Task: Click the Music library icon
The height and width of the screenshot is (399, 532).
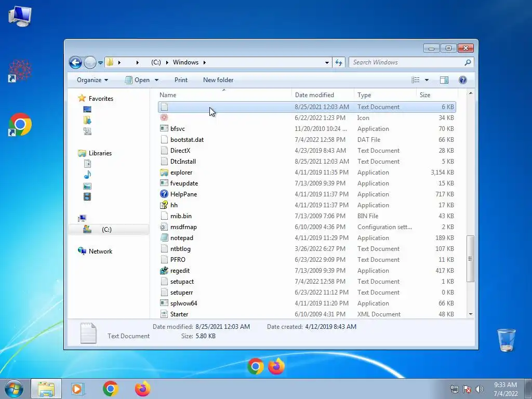Action: [x=87, y=175]
